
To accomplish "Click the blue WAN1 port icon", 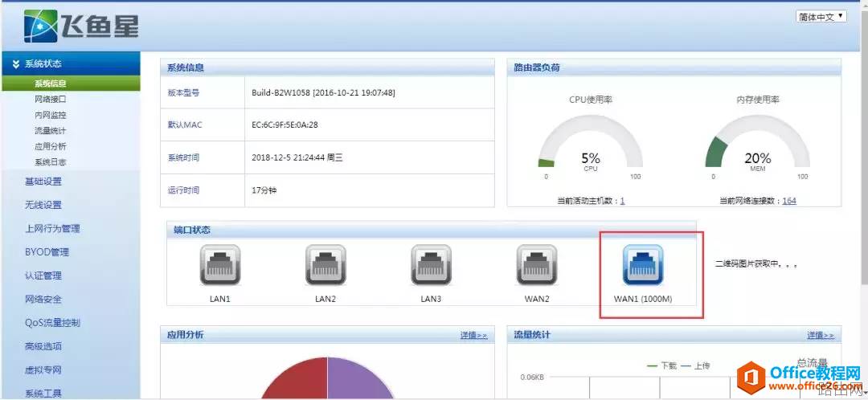I will click(643, 265).
